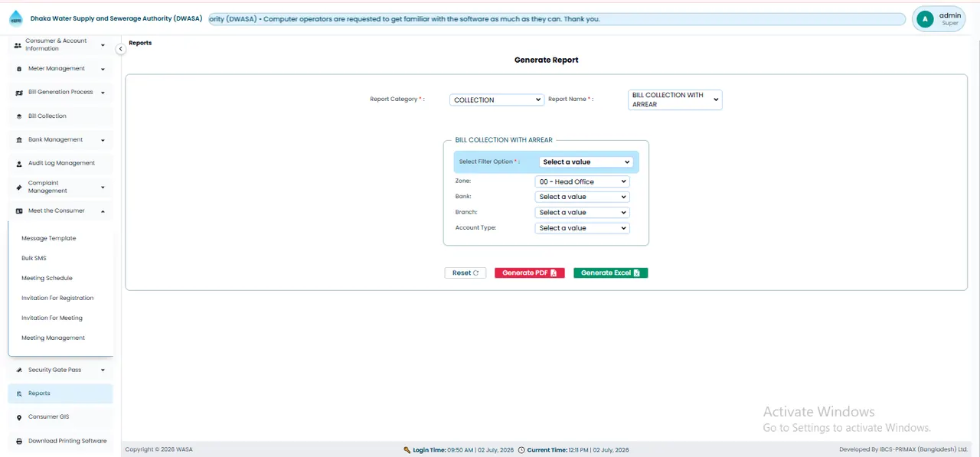Go to Invitation For Meeting
The image size is (980, 457).
pyautogui.click(x=52, y=318)
